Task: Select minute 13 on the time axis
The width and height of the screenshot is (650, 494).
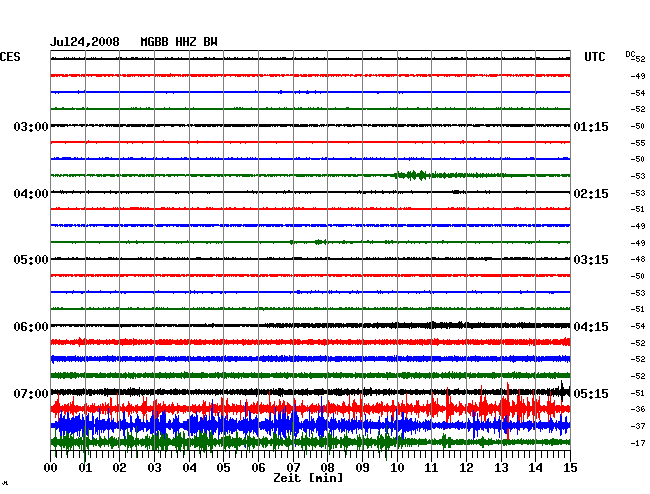Action: pos(501,467)
